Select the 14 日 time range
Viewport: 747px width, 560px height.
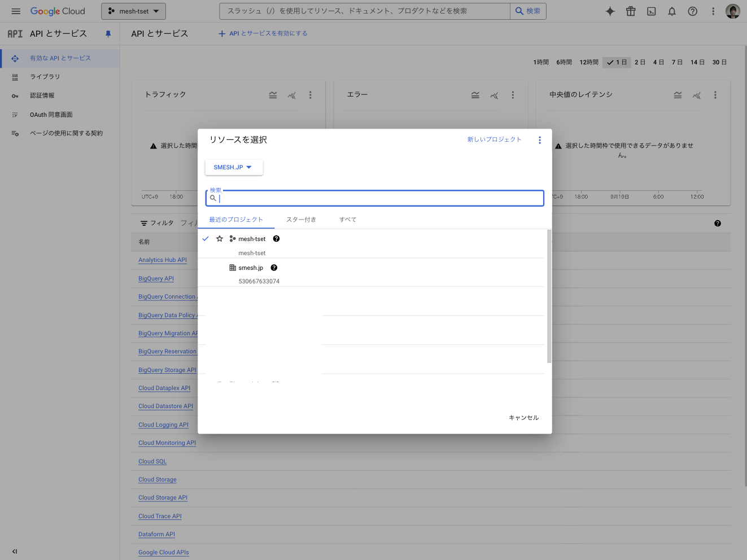click(697, 63)
